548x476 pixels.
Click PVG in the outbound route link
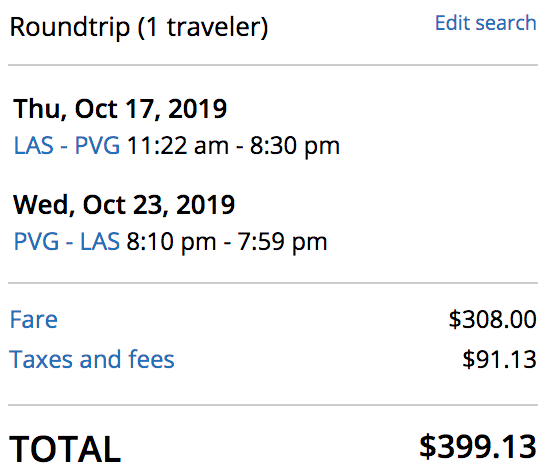(x=98, y=145)
